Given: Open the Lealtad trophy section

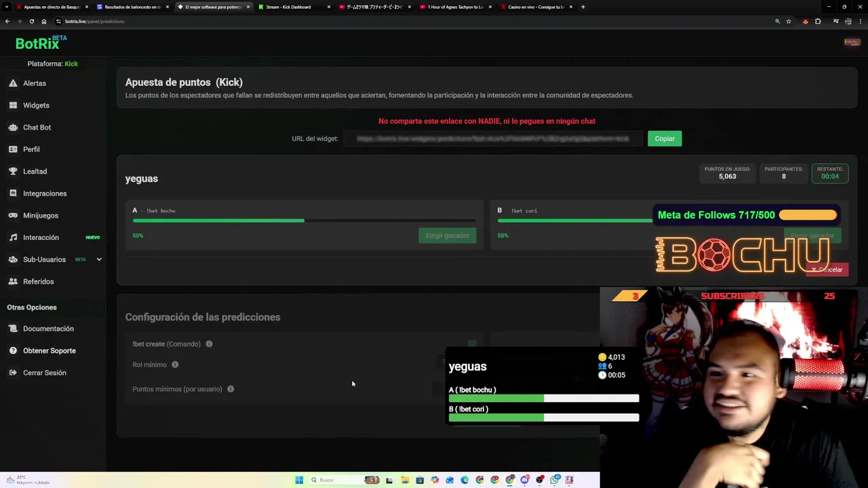Looking at the screenshot, I should 35,171.
